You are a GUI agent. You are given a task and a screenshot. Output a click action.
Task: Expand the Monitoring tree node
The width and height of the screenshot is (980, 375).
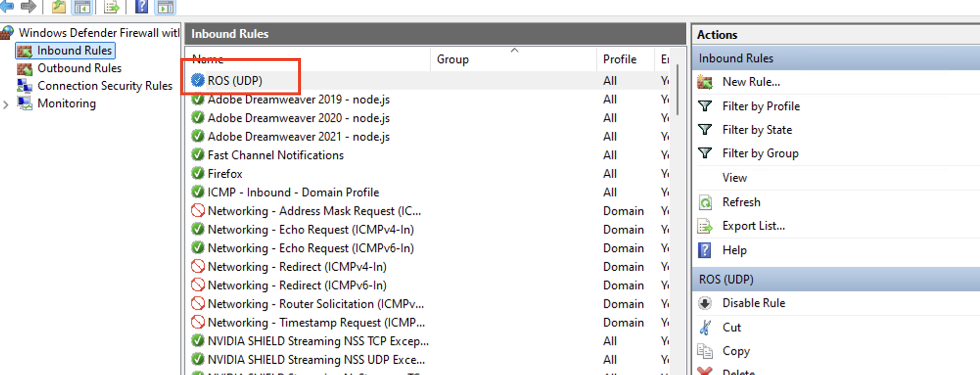coord(6,104)
